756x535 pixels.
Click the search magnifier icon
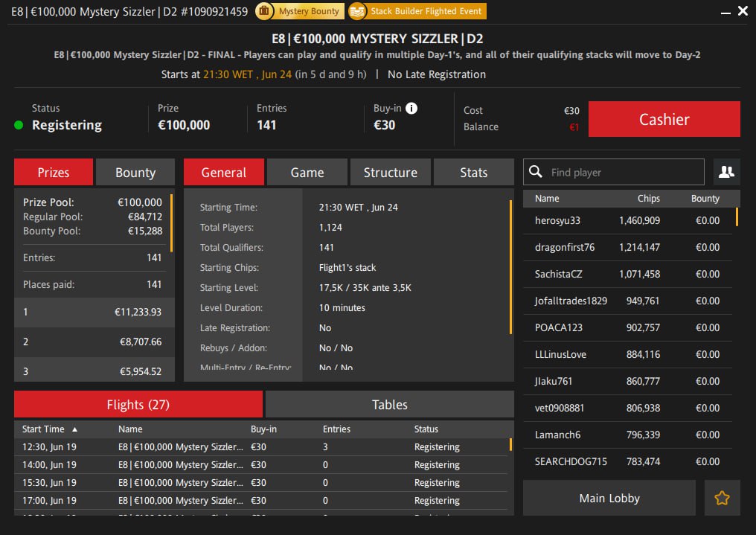pyautogui.click(x=536, y=172)
